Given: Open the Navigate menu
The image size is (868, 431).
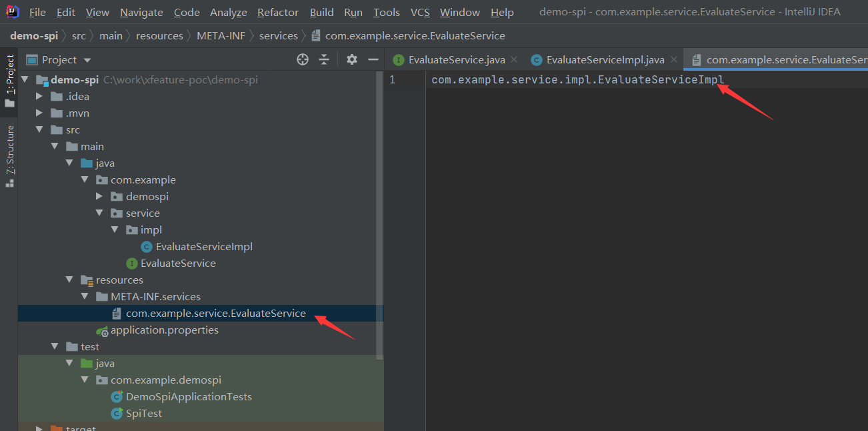Looking at the screenshot, I should (141, 13).
